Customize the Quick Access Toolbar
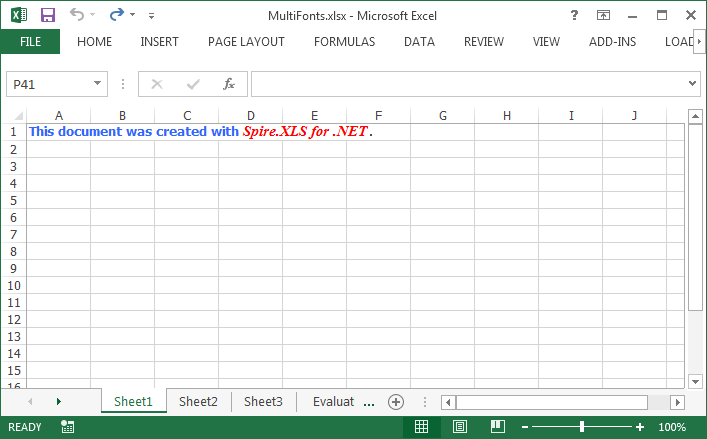This screenshot has height=439, width=707. (152, 16)
